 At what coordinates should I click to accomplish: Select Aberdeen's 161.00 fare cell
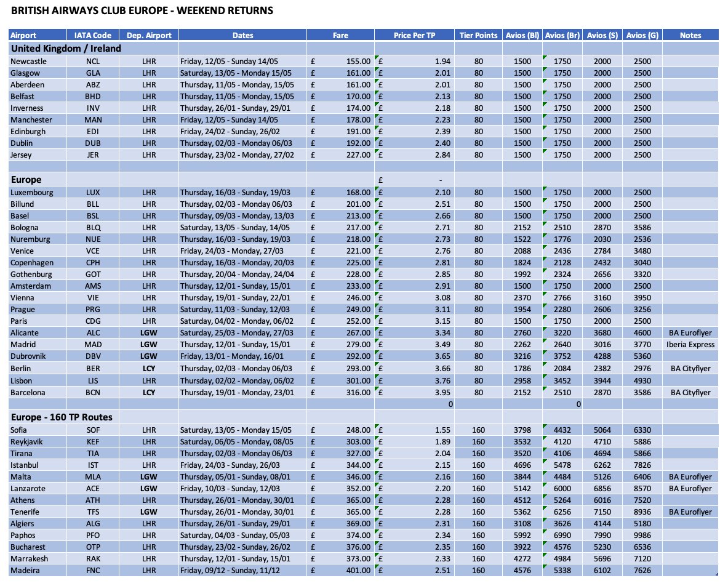340,84
